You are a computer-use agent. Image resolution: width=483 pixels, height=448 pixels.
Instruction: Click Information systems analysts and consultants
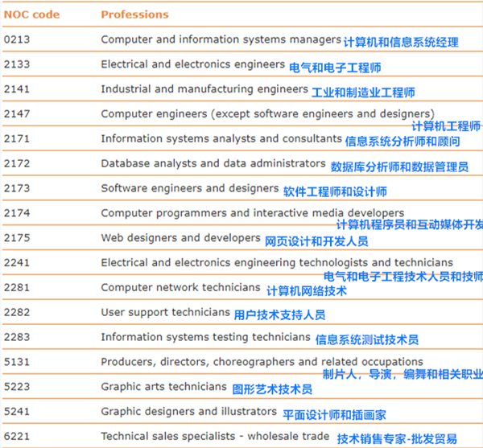[x=221, y=138]
